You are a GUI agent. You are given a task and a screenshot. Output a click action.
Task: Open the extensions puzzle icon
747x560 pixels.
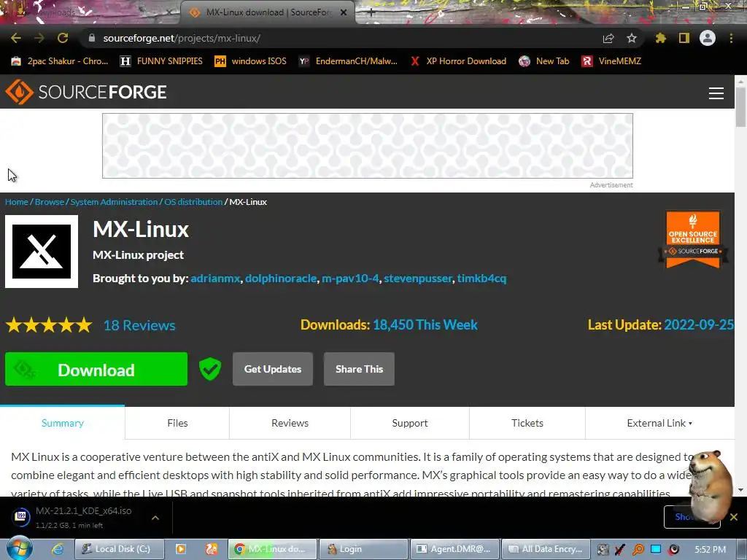click(660, 38)
